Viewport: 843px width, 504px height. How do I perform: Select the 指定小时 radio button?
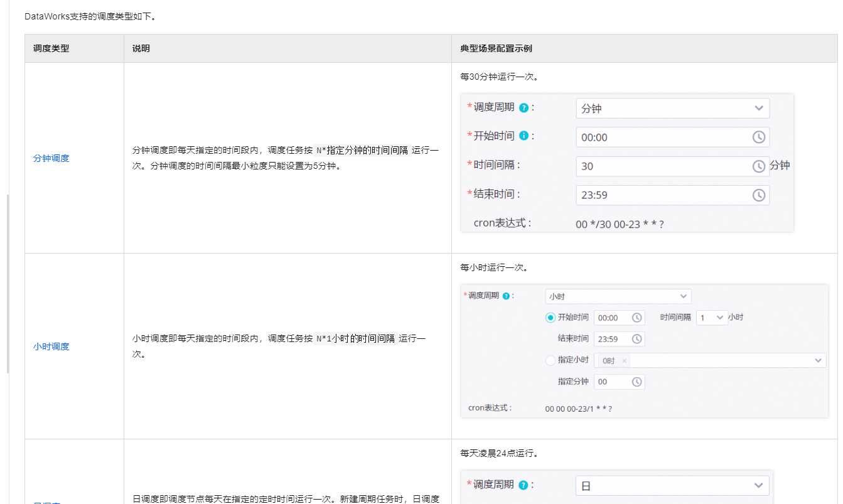(x=550, y=360)
